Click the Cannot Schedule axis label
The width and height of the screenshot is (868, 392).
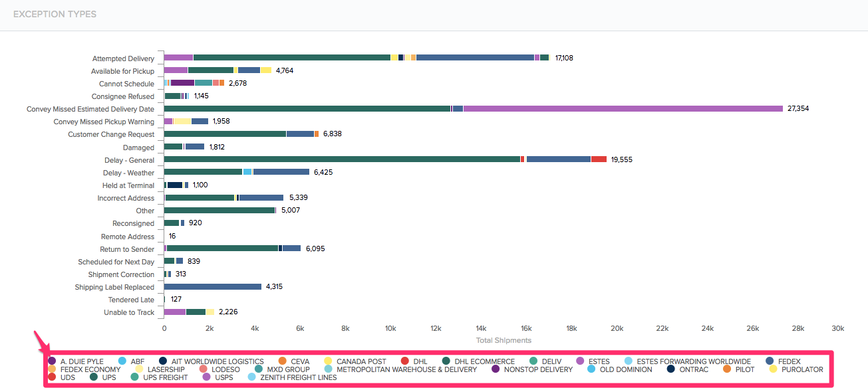[x=126, y=84]
